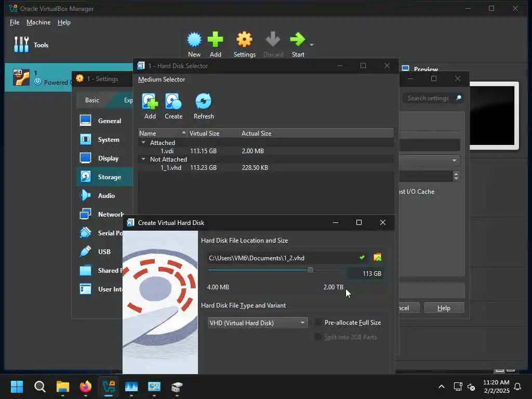Collapse the Not Attached disk group

point(143,159)
